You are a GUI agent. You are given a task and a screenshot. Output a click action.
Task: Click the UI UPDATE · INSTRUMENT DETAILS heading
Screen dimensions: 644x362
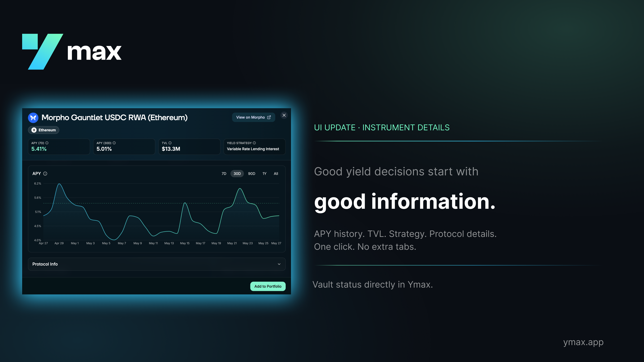[382, 128]
